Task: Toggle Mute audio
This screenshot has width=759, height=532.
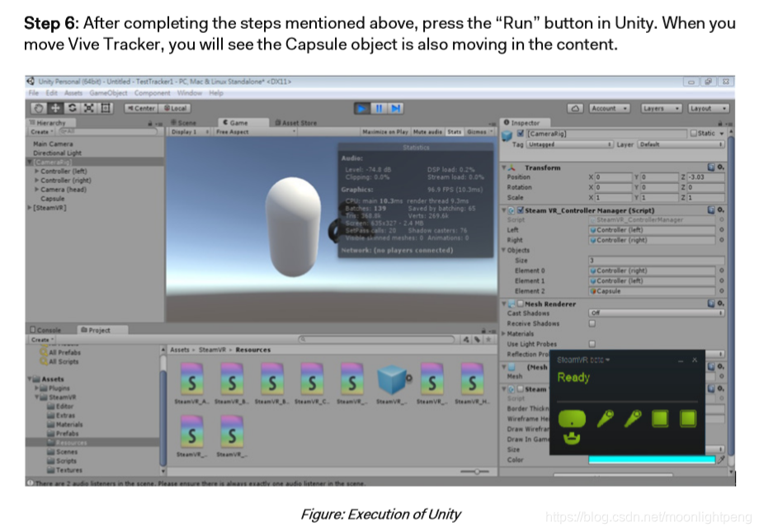Action: point(427,132)
